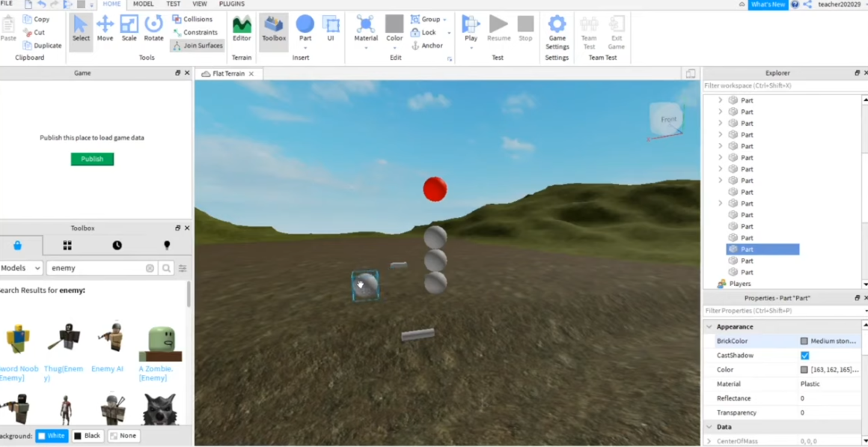Open the Group dropdown arrow
Viewport: 868px width, 447px height.
click(444, 19)
